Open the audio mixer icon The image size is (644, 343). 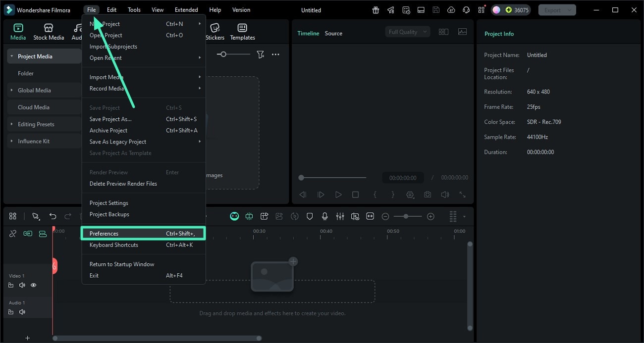(x=340, y=216)
